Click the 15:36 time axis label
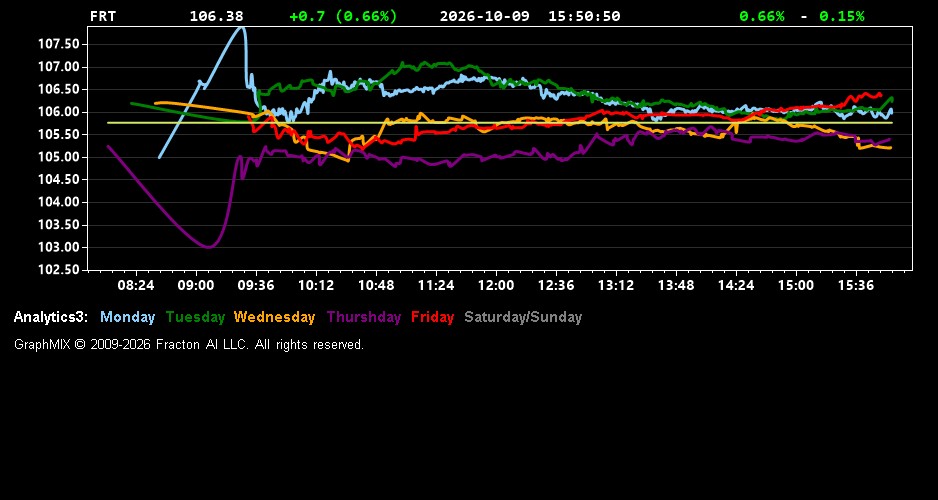938x500 pixels. [x=856, y=285]
